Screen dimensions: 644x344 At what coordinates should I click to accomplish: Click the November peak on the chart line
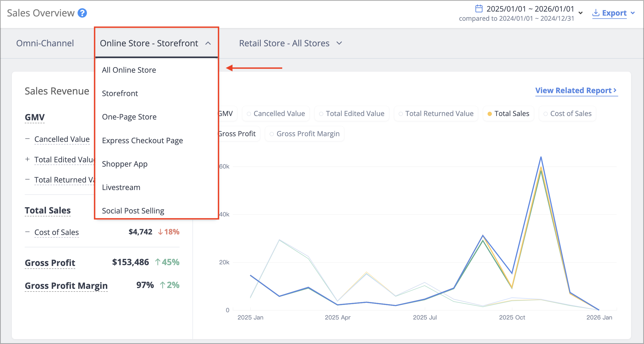point(541,157)
